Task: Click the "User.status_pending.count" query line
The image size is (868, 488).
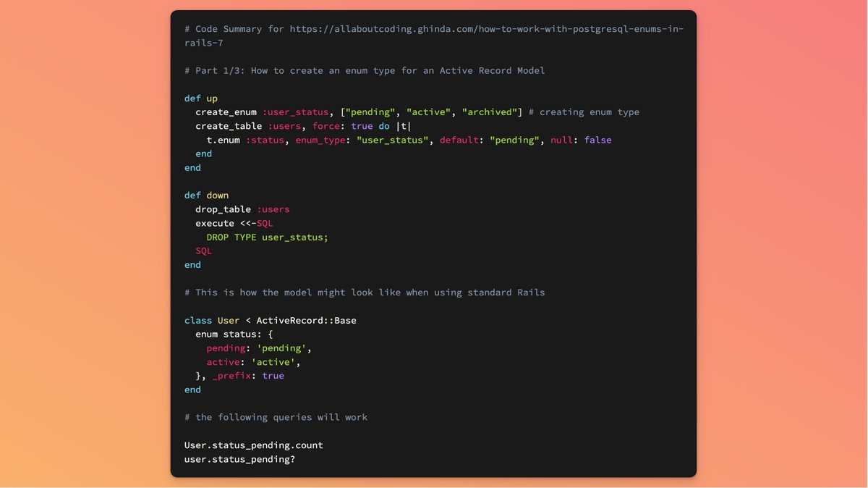Action: (254, 445)
